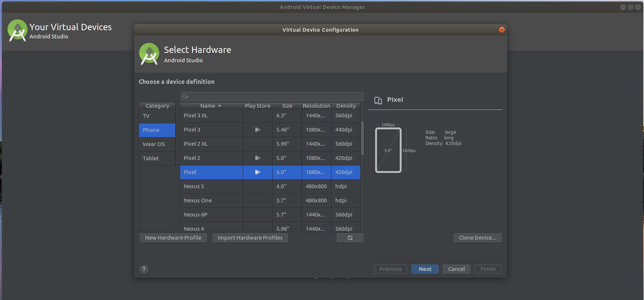This screenshot has height=300, width=644.
Task: Select the Phone category
Action: 157,130
